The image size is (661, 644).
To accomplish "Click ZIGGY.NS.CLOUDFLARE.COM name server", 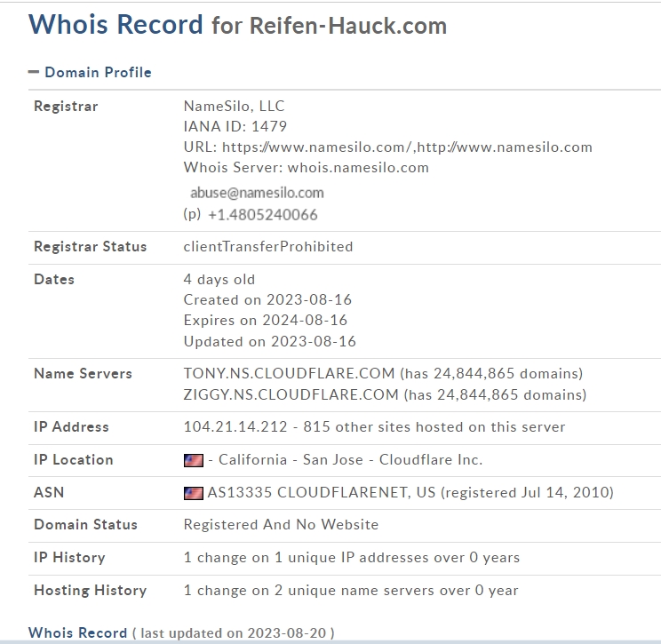I will tap(291, 395).
